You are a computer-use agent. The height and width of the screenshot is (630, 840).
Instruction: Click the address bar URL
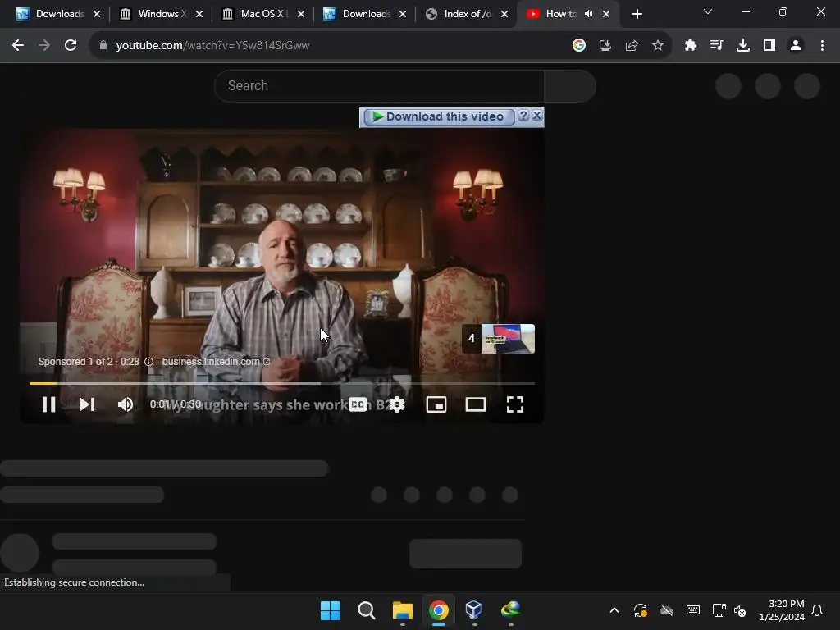212,46
